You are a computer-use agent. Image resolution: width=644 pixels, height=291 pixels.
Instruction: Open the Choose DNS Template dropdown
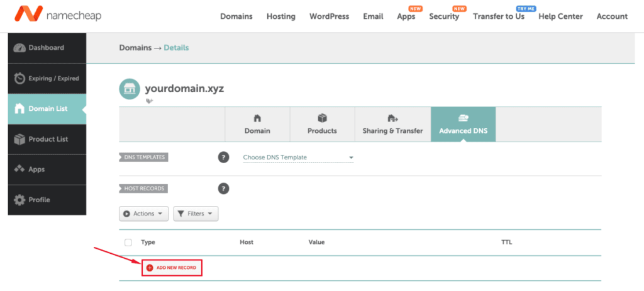(x=298, y=157)
